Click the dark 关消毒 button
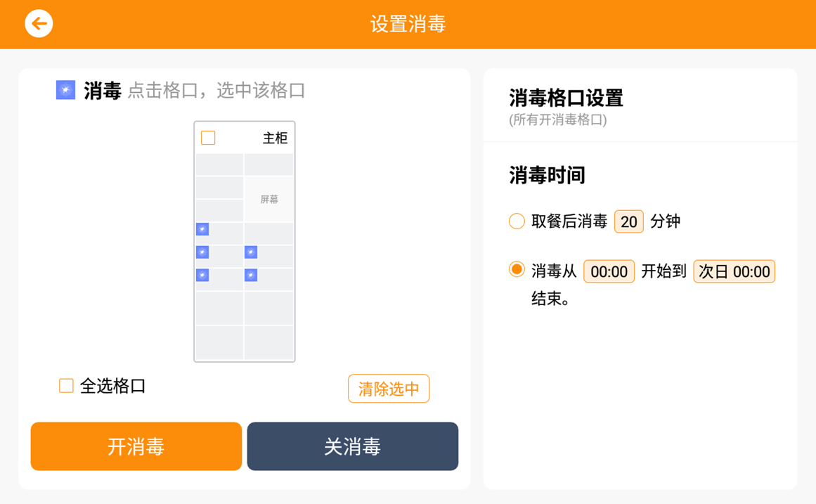This screenshot has height=504, width=816. pyautogui.click(x=353, y=446)
